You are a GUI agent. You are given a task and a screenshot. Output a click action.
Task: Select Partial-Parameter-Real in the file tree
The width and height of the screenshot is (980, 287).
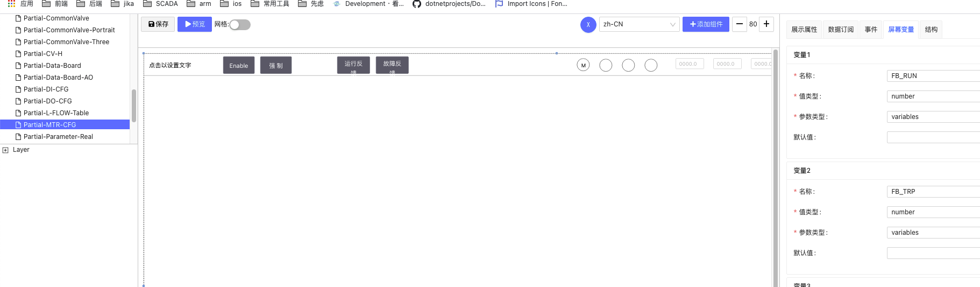pyautogui.click(x=58, y=137)
